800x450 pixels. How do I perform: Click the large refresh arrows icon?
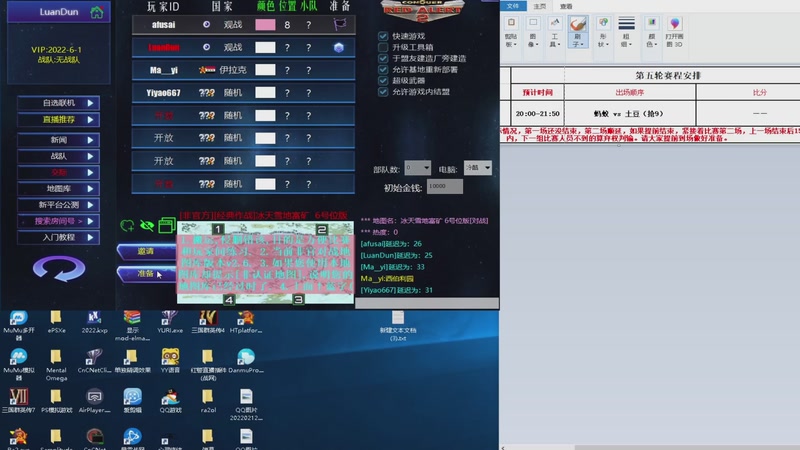tap(59, 268)
